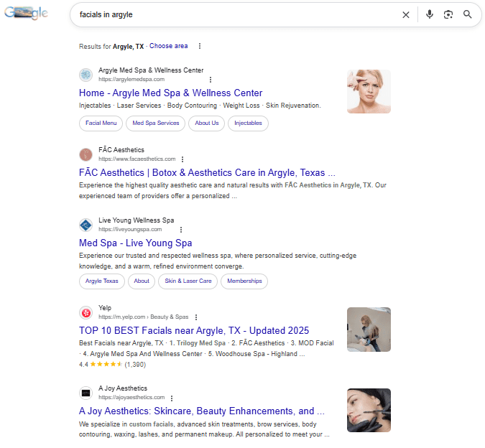Viewport: 485px width, 448px height.
Task: Click the https://ajoyaesthetics.com URL text
Action: tap(131, 398)
